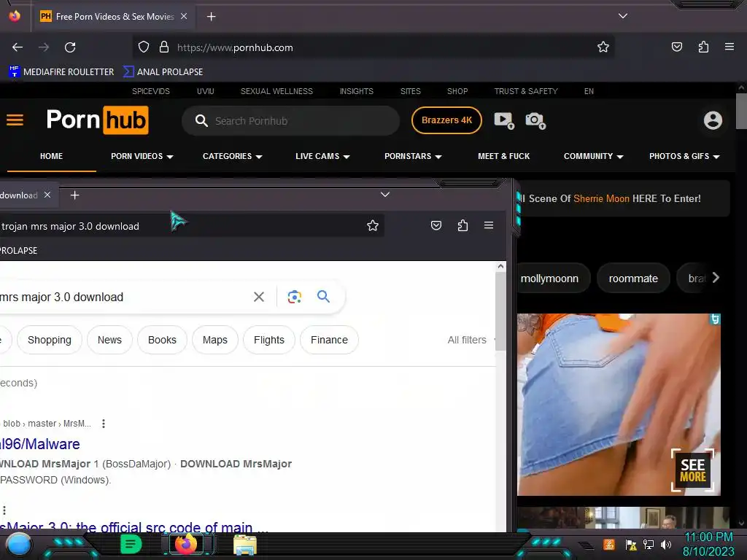The image size is (747, 560).
Task: Bookmark page with star in top address bar
Action: [603, 47]
